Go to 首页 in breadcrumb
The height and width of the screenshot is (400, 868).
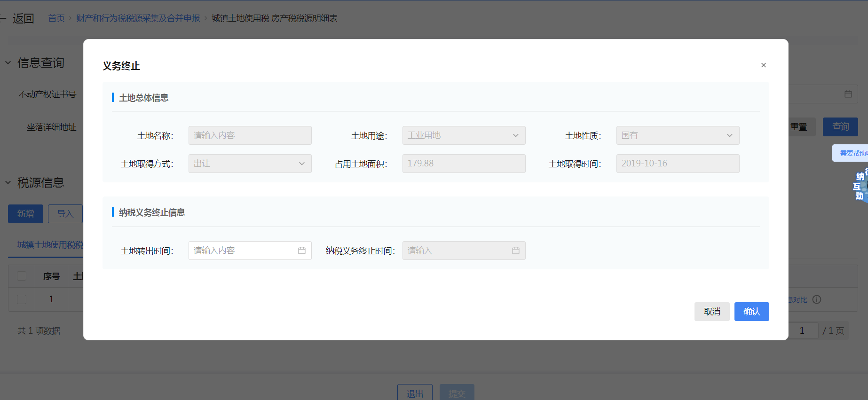click(x=56, y=18)
